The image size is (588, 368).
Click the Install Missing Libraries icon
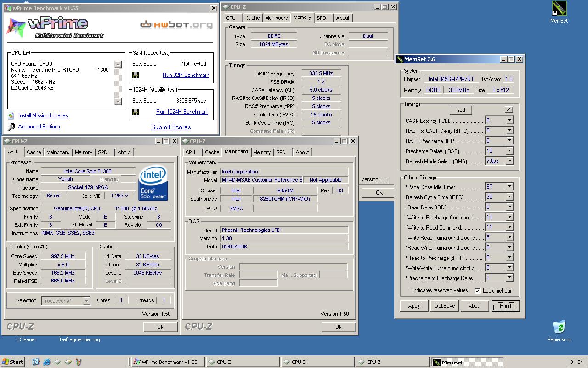11,115
